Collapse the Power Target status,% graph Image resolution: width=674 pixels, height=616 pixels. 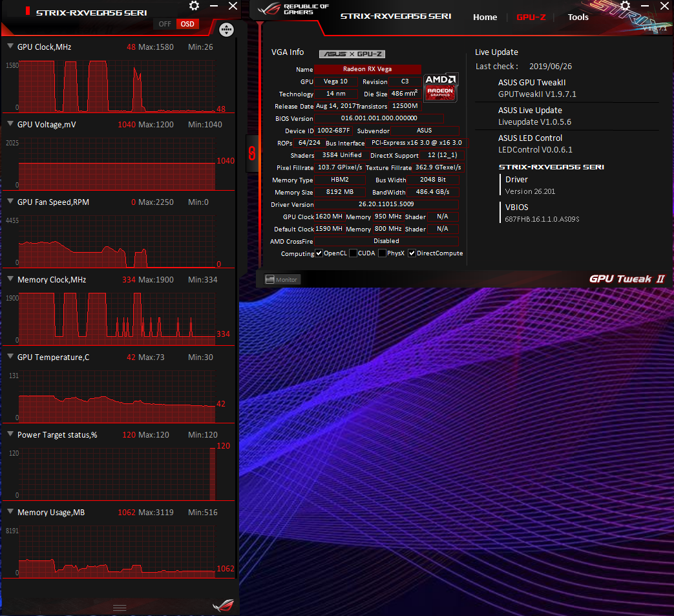(x=10, y=434)
